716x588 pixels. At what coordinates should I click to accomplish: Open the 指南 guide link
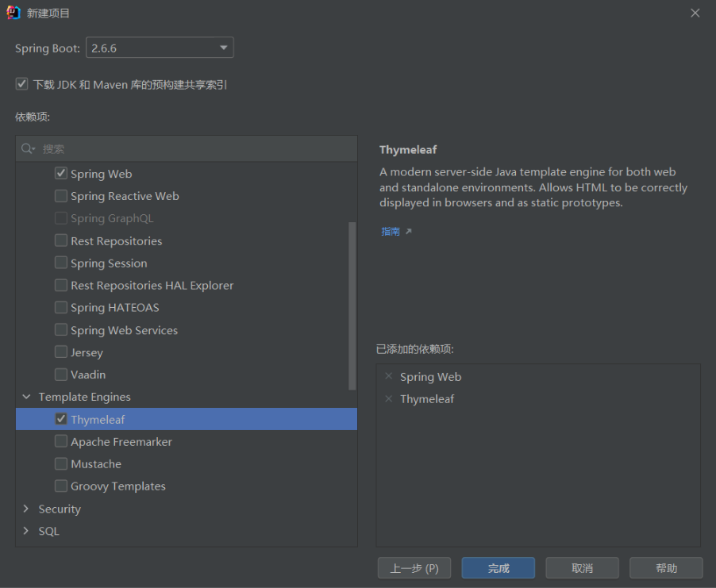391,232
